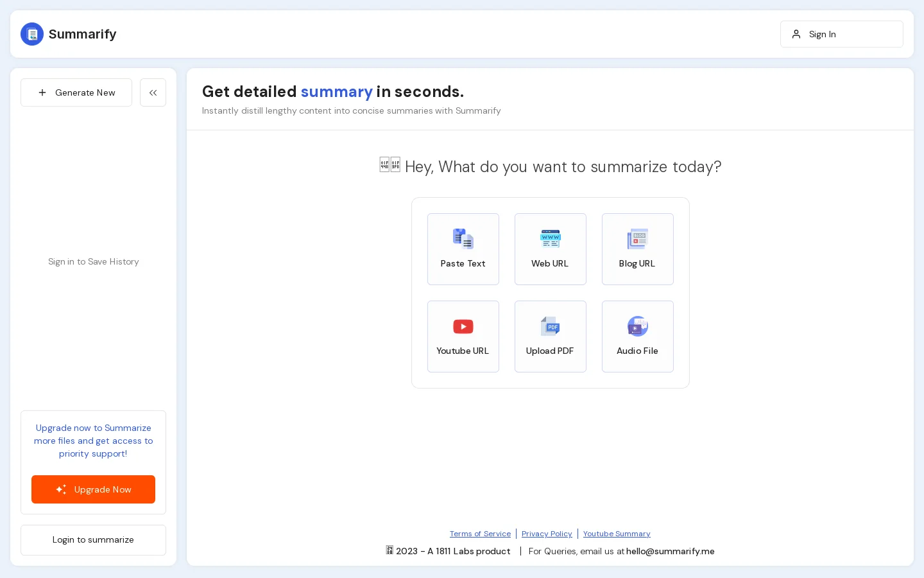Click 'Sign in to Save History' text
The width and height of the screenshot is (924, 578).
pyautogui.click(x=94, y=261)
